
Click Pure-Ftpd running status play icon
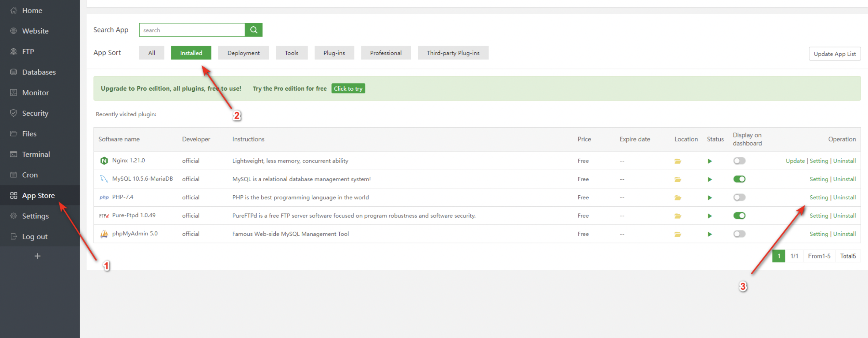pos(710,216)
